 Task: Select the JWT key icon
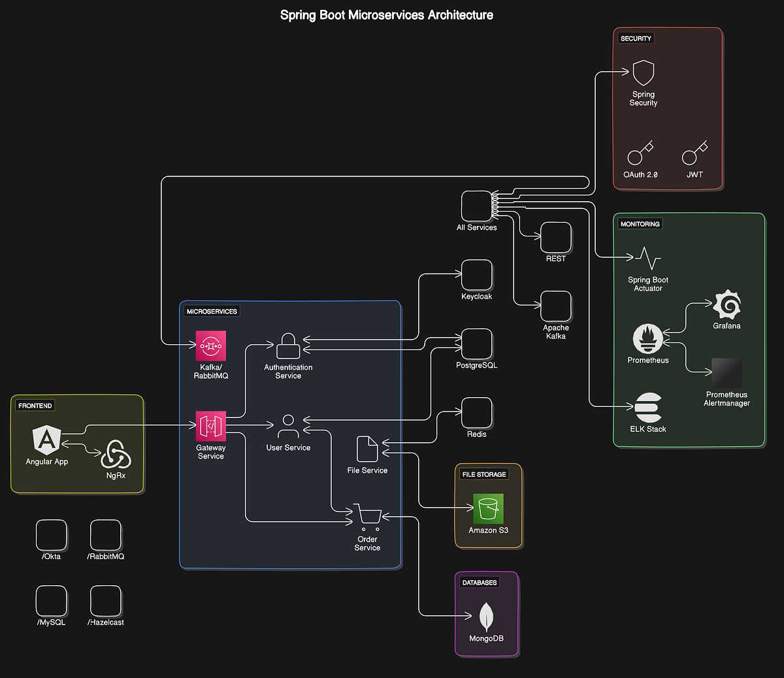[x=695, y=153]
